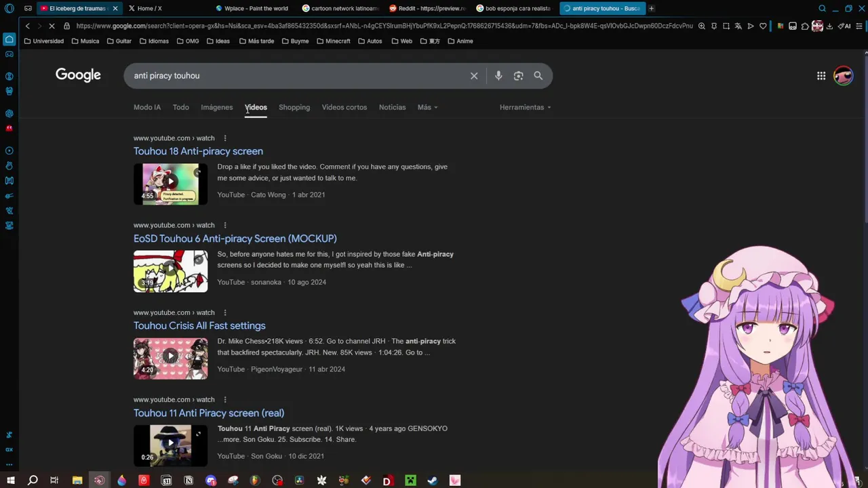Expand the Herramientas tools dropdown

[x=525, y=107]
